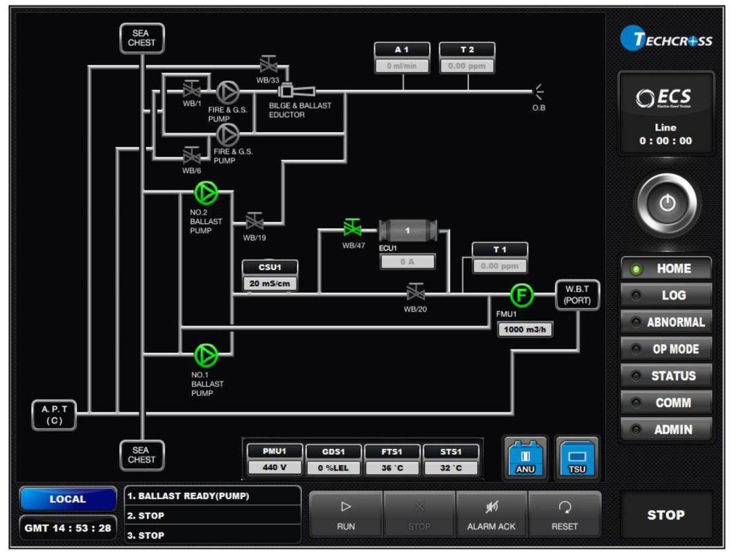
Task: Select the WB/20 valve icon
Action: point(416,293)
